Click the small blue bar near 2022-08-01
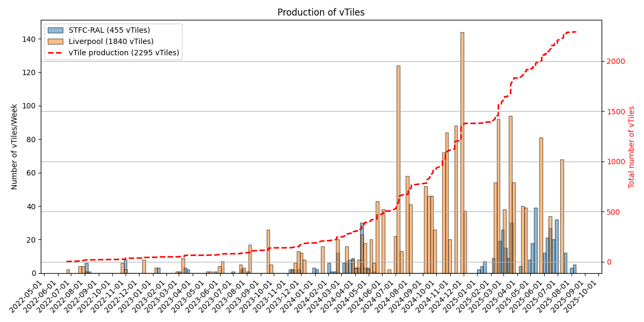The height and width of the screenshot is (322, 644). [80, 268]
